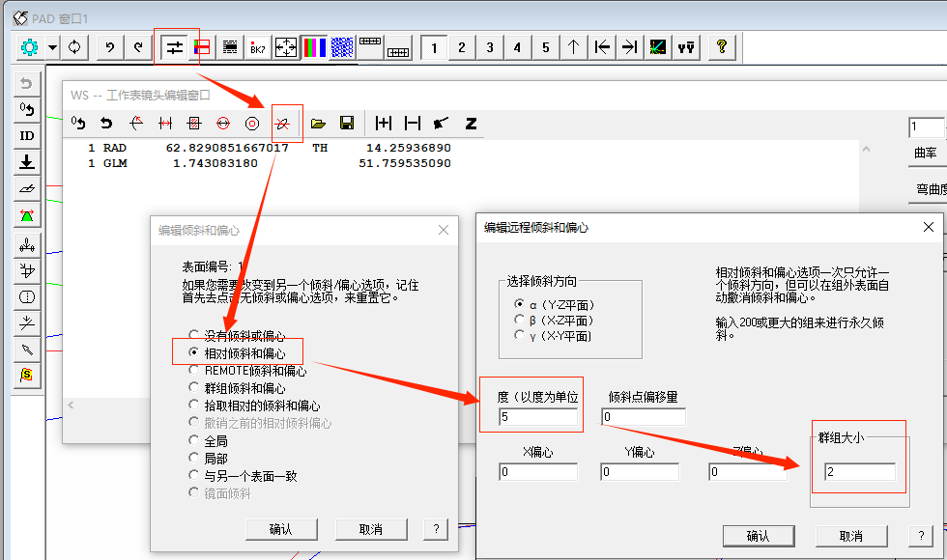Select the 全局 option
Screen dimensions: 947x560
[191, 438]
